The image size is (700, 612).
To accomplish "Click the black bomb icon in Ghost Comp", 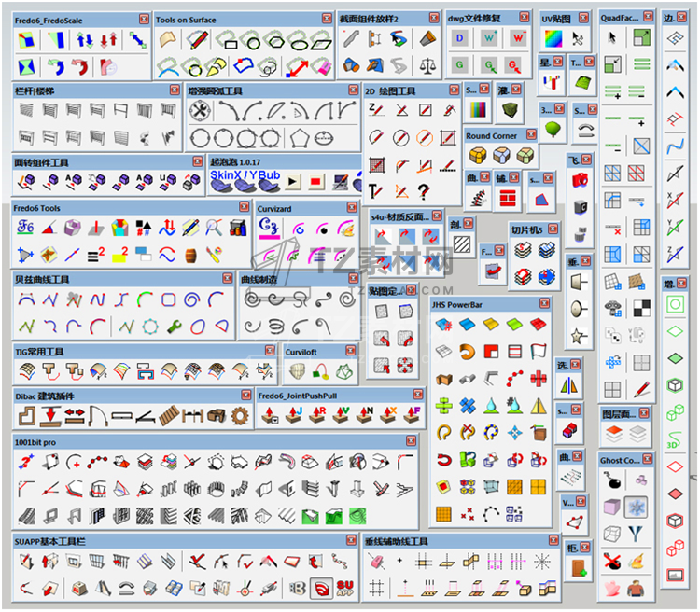I will 612,480.
